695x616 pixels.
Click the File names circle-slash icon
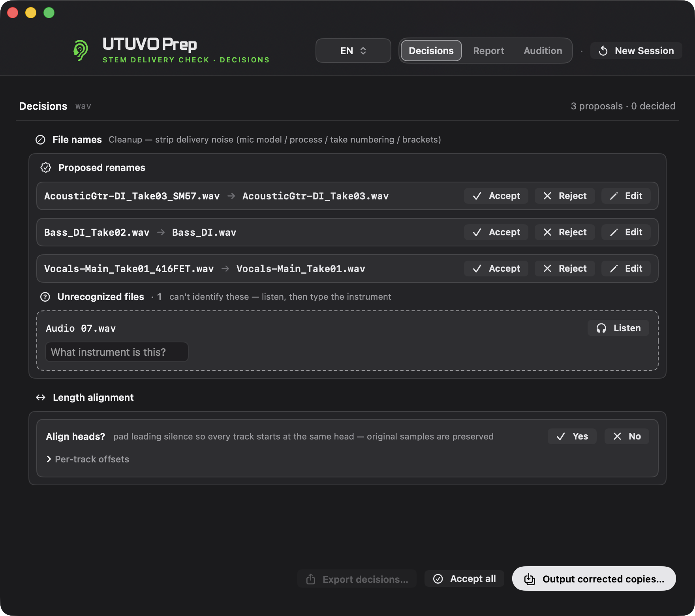pyautogui.click(x=40, y=139)
